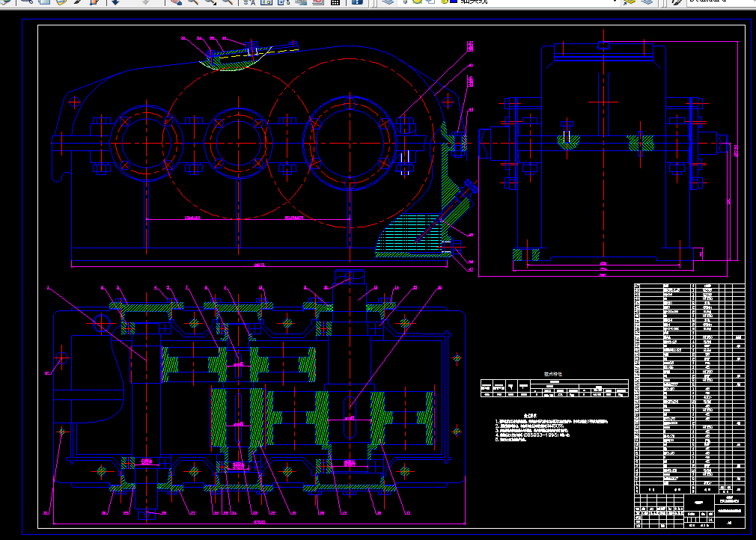Screen dimensions: 756x540
Task: Activate the Pan Realtime hand tool
Action: [176, 1]
